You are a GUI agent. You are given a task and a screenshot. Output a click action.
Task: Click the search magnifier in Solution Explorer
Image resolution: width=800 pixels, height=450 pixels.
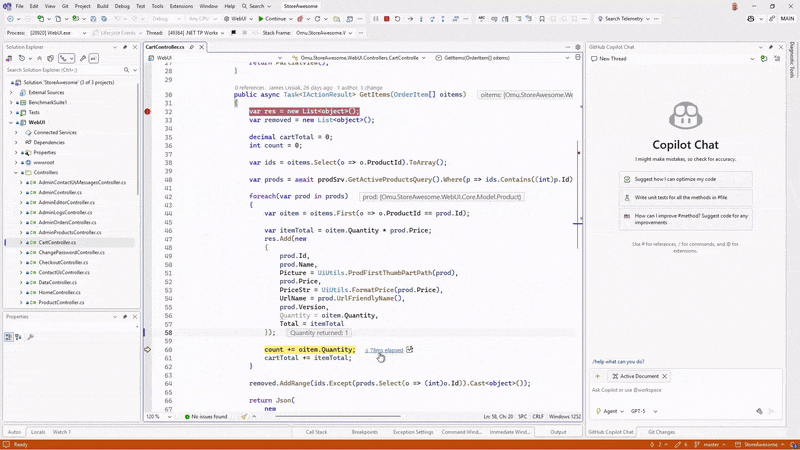tap(127, 70)
